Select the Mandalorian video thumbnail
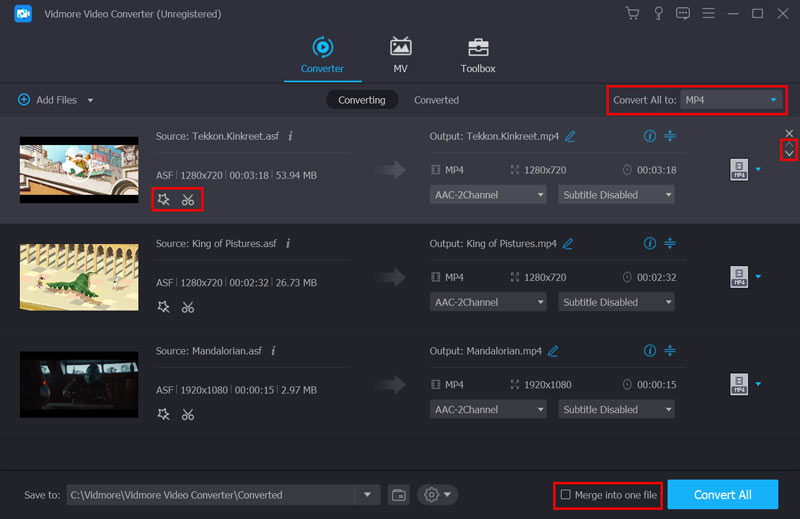The height and width of the screenshot is (519, 800). tap(79, 384)
